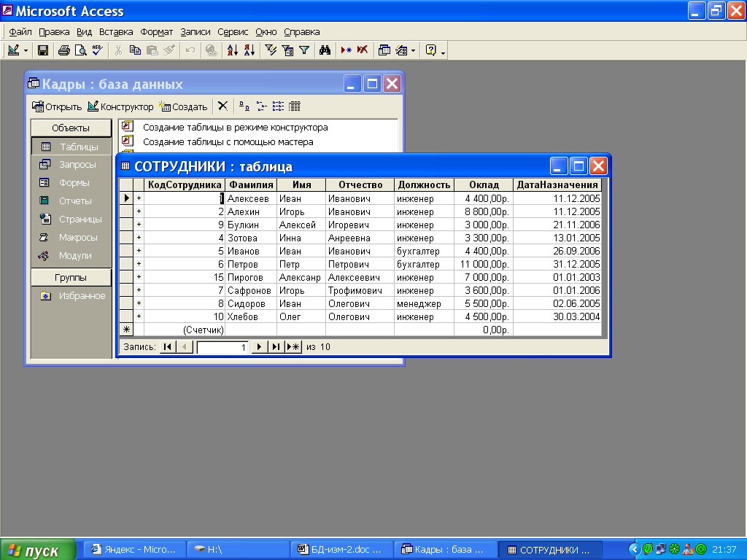Click the Copy toolbar icon
Screen dimensions: 747x560
tap(135, 50)
